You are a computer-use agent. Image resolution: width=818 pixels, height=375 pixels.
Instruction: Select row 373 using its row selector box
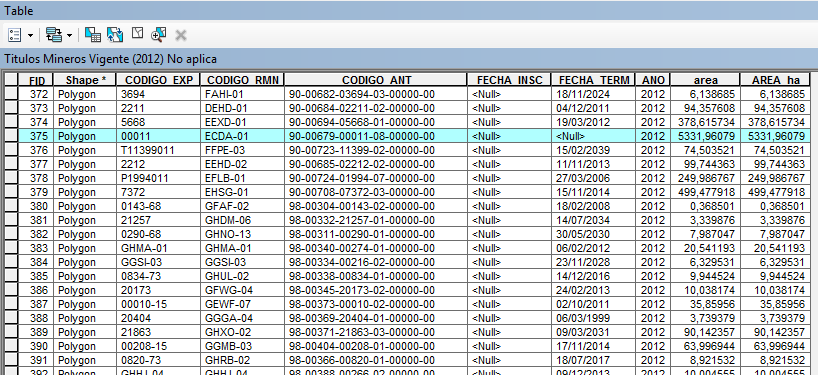tap(11, 108)
